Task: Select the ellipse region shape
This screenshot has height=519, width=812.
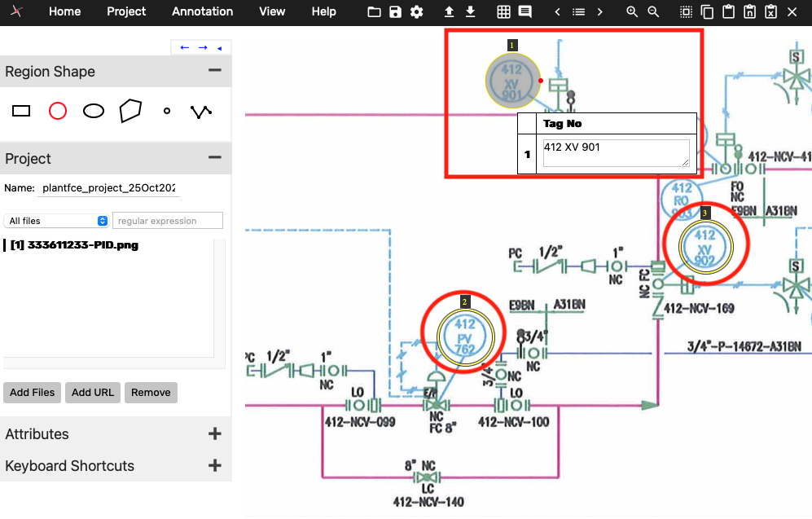Action: coord(94,111)
